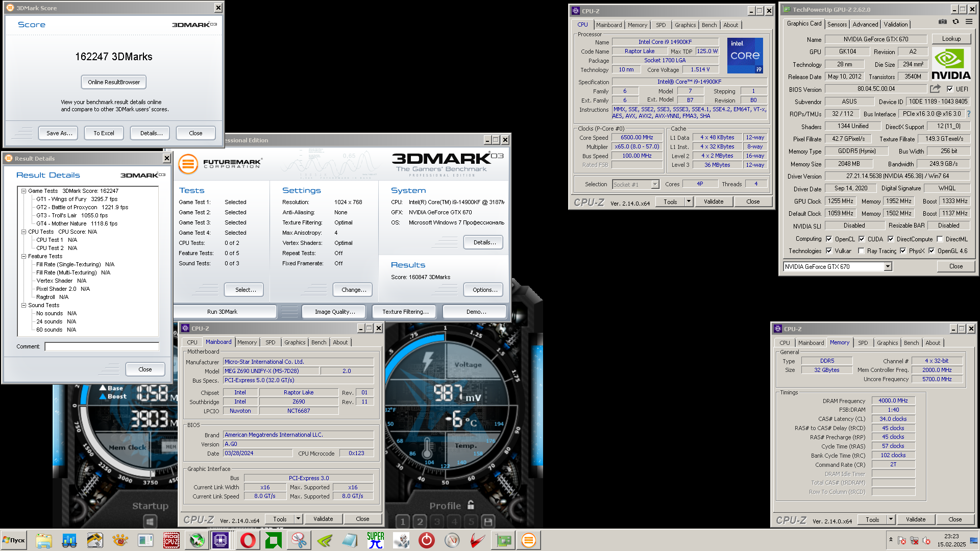
Task: Collapse the CPU Tests tree node
Action: pos(23,232)
